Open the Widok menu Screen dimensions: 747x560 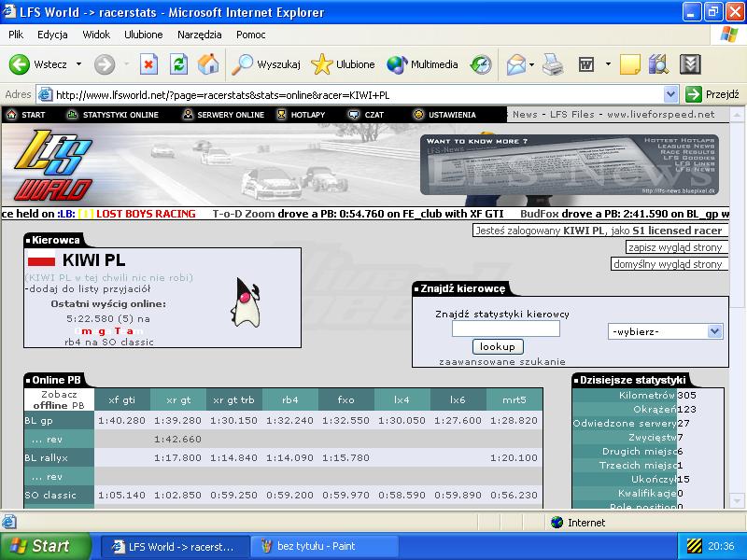tap(96, 35)
